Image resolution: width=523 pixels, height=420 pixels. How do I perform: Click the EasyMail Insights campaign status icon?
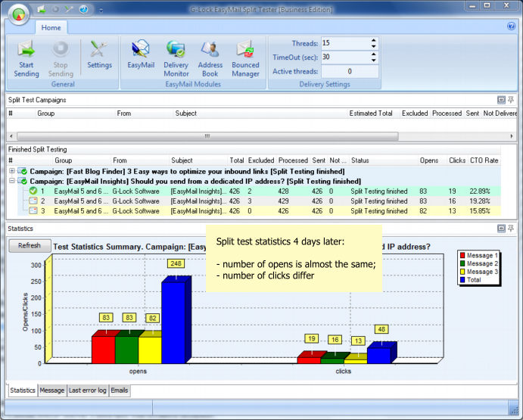point(23,181)
